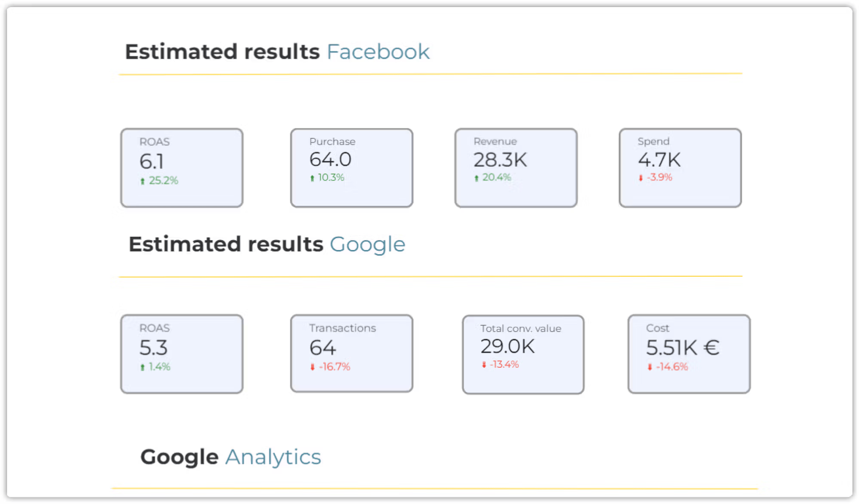
Task: Click the Estimated results Facebook heading
Action: (x=277, y=52)
